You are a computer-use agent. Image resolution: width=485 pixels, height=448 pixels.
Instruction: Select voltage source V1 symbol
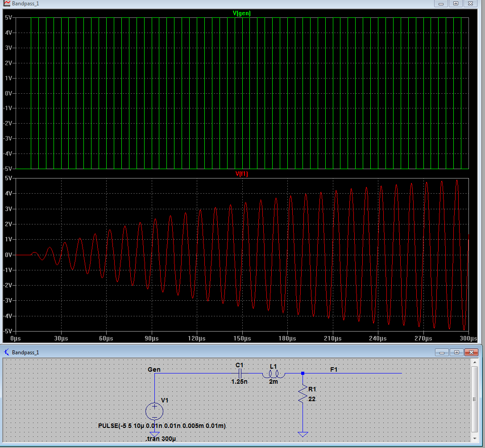(x=154, y=411)
